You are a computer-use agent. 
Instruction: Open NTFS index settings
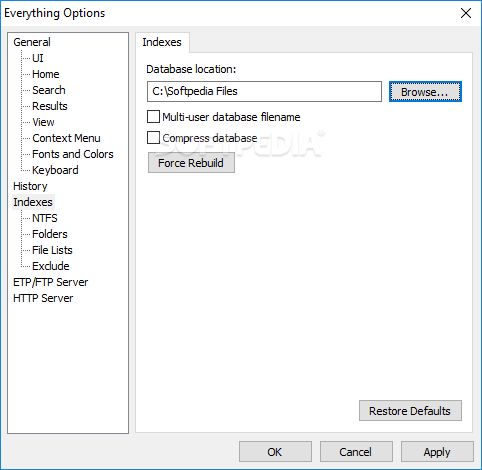coord(45,218)
